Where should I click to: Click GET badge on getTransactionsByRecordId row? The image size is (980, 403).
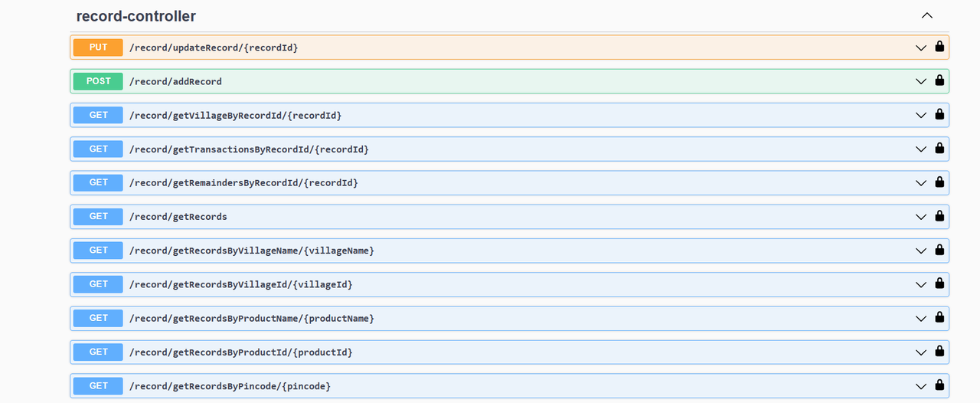point(98,149)
